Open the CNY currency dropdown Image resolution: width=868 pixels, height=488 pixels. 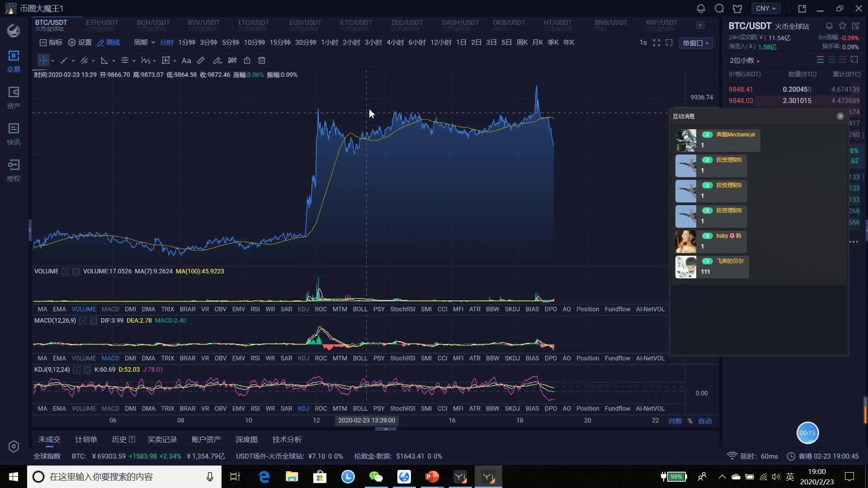[765, 8]
